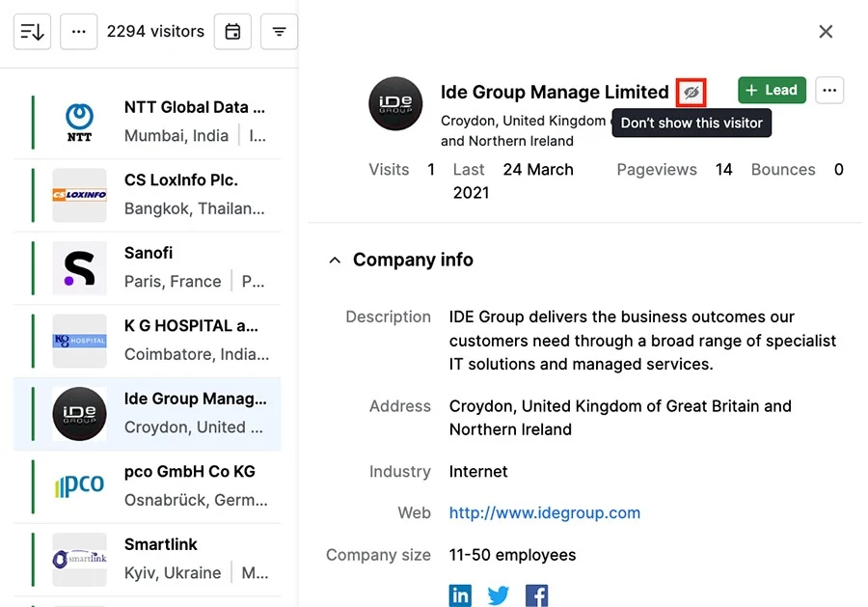This screenshot has height=607, width=868.
Task: Click Coimbatore, India... location text
Action: point(197,354)
